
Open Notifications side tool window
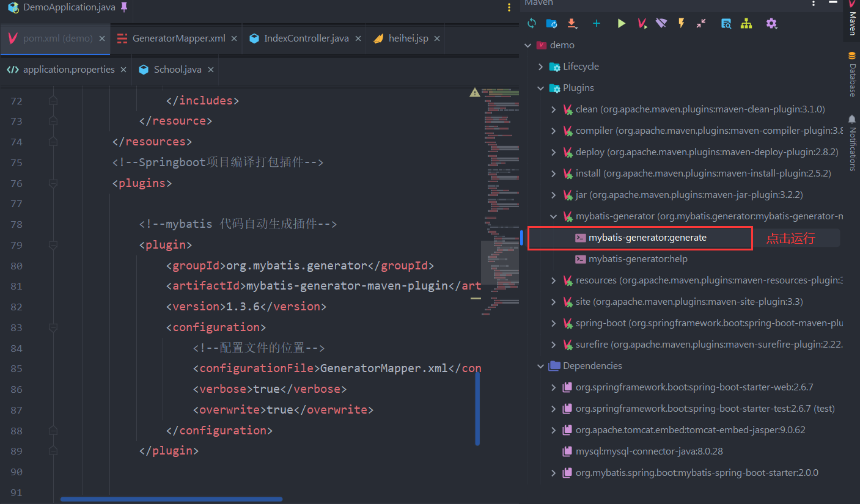pyautogui.click(x=852, y=142)
